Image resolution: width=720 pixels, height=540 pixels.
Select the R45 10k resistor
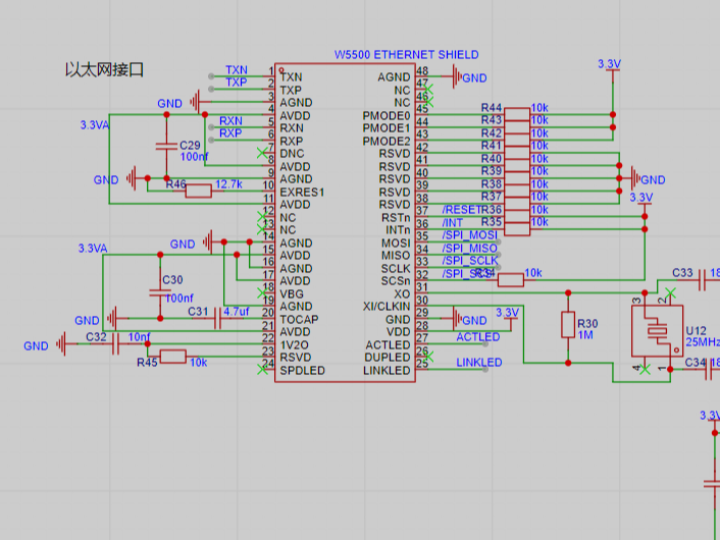173,356
